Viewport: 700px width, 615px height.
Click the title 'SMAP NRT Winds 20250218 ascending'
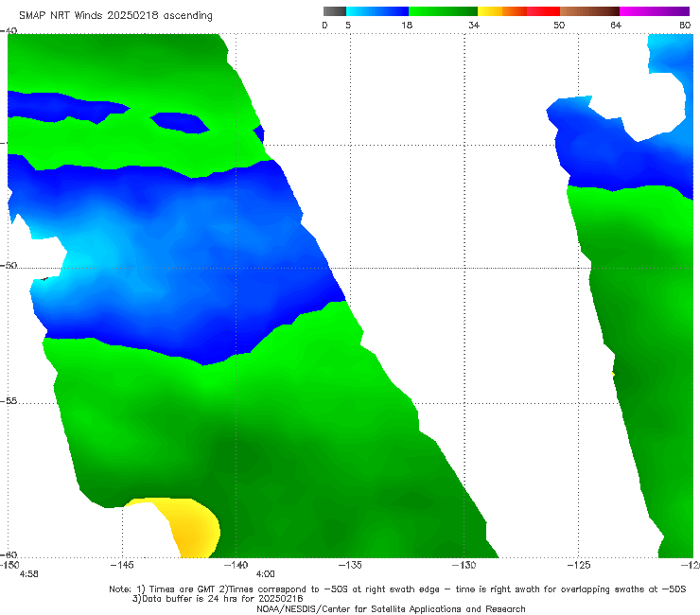(115, 16)
